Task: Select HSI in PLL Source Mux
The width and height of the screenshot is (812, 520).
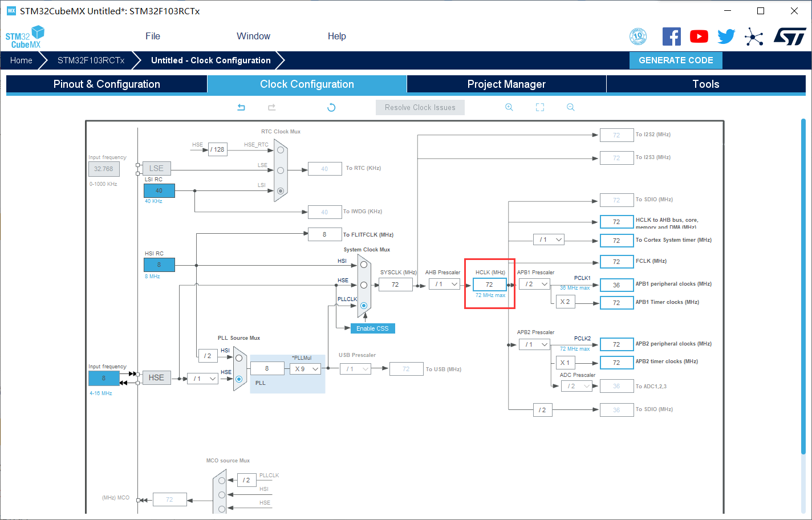Action: (239, 358)
